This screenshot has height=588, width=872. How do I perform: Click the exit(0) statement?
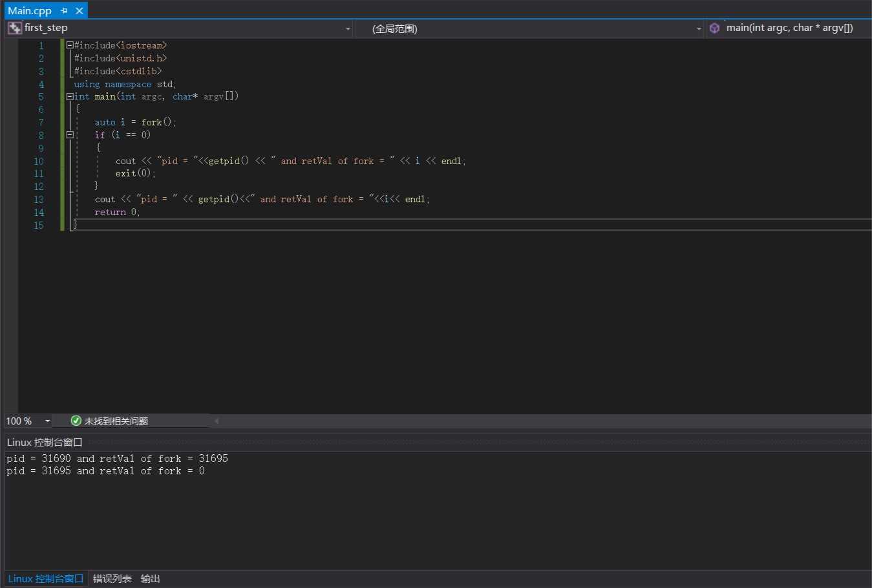pyautogui.click(x=136, y=173)
